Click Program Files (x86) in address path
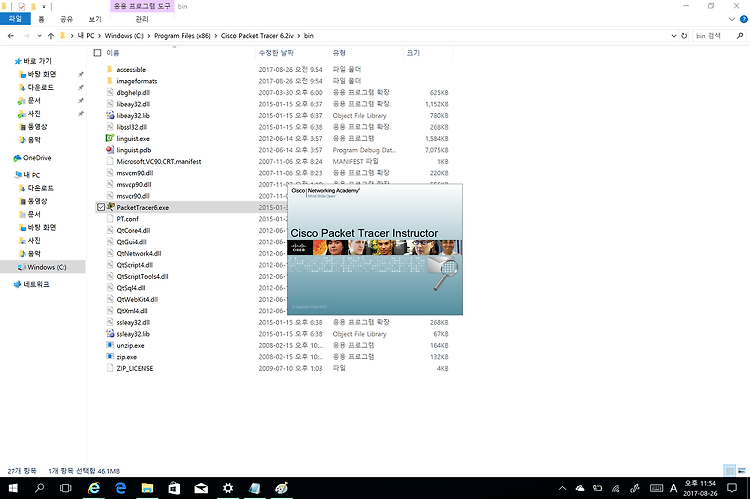The width and height of the screenshot is (750, 499). 182,36
